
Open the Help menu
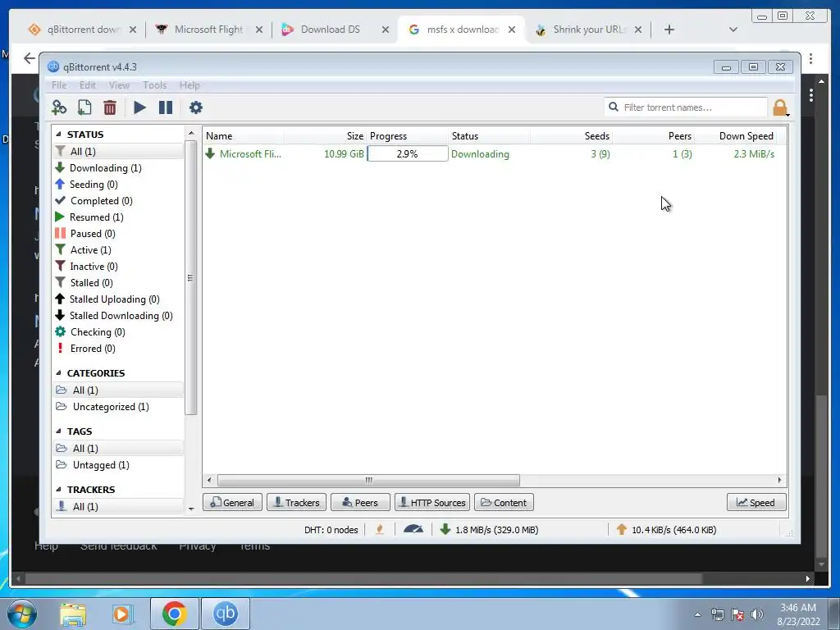coord(189,85)
